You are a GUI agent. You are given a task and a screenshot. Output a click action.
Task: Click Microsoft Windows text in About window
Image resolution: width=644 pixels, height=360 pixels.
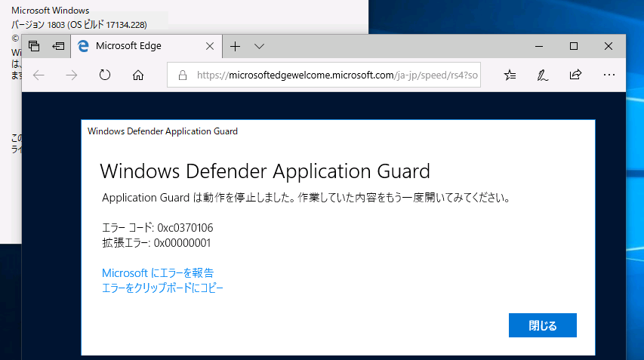(50, 11)
